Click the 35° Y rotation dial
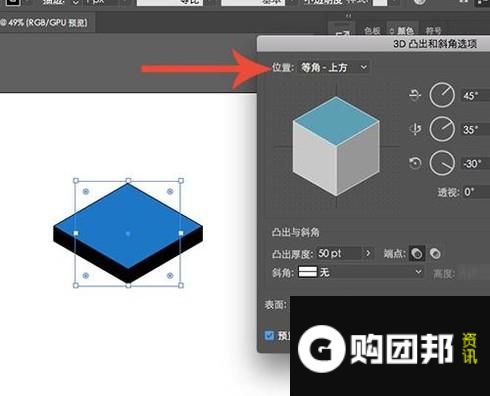 [442, 129]
